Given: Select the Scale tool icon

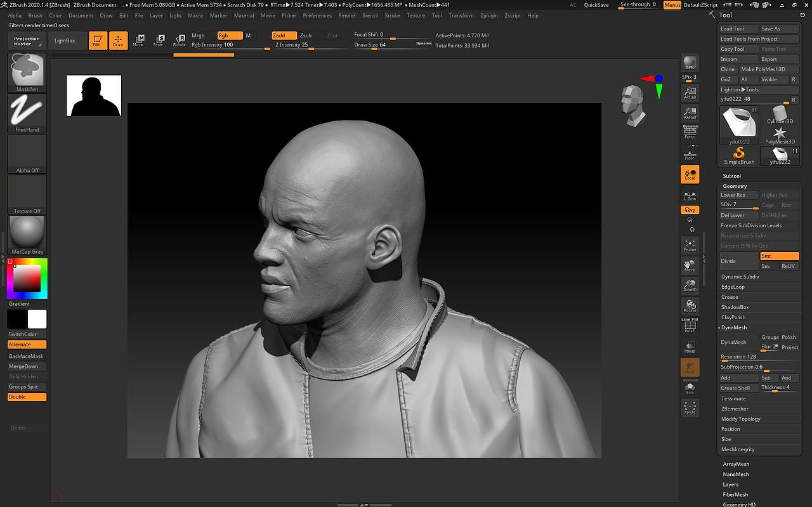Looking at the screenshot, I should click(158, 41).
